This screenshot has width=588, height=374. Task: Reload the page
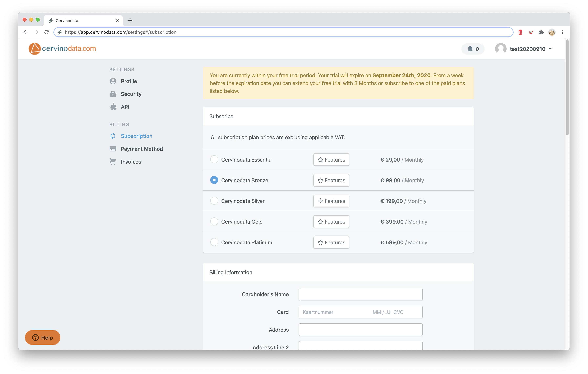(47, 32)
